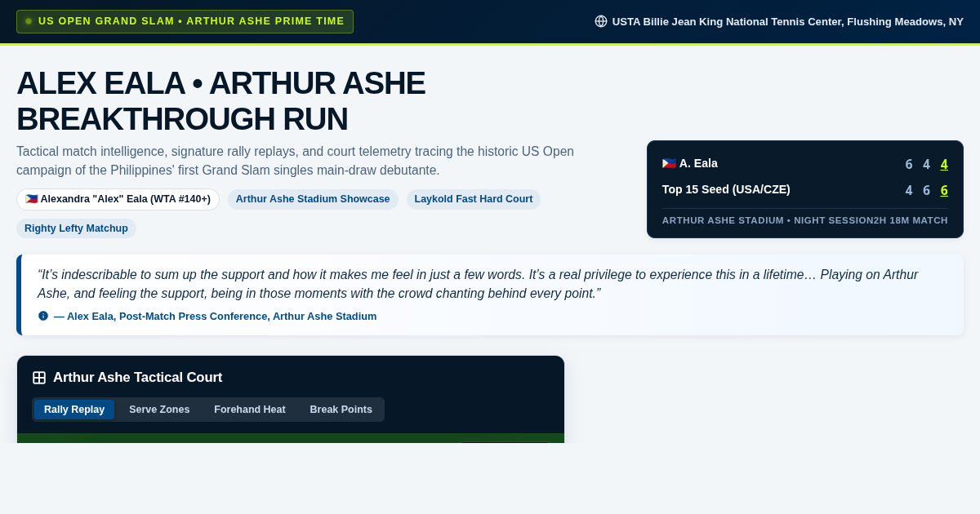
Task: Switch to the Serve Zones tab
Action: (x=159, y=410)
